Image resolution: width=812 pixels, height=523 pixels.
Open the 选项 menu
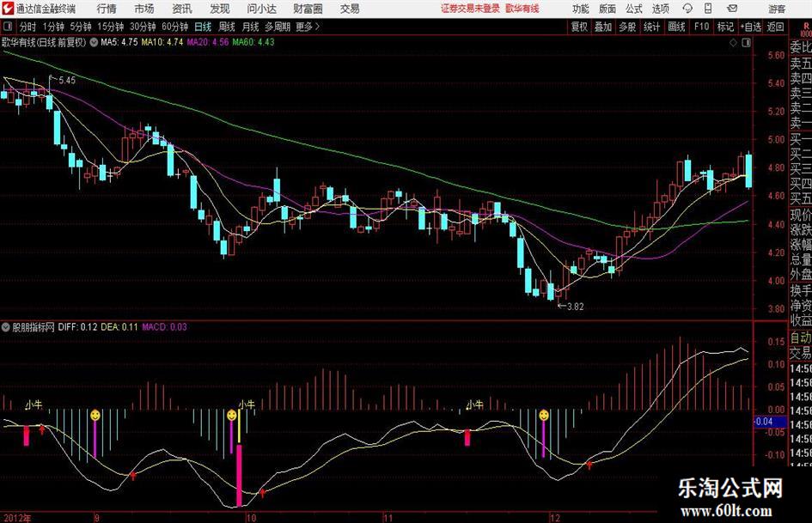click(x=660, y=9)
